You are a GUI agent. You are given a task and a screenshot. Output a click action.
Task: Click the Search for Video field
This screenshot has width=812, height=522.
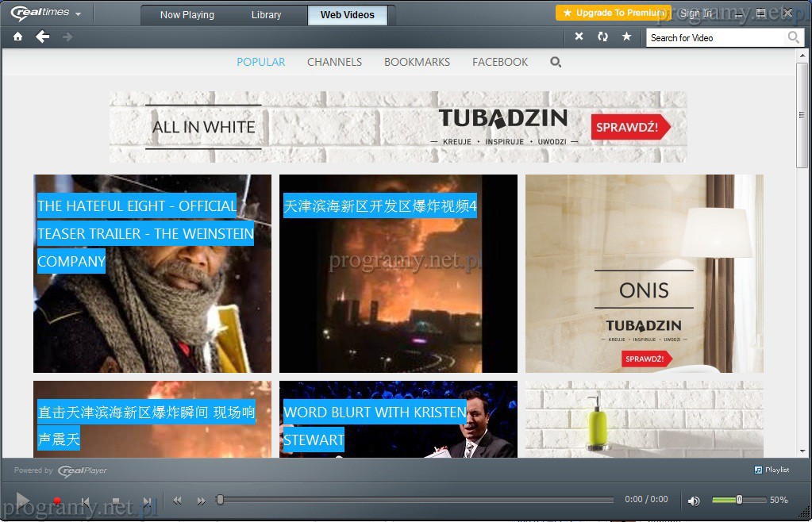pyautogui.click(x=716, y=37)
